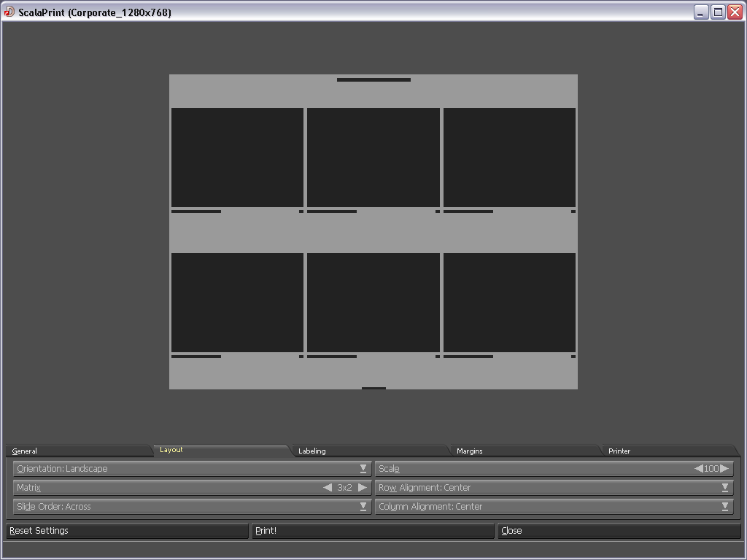Switch to the General tab

(25, 451)
